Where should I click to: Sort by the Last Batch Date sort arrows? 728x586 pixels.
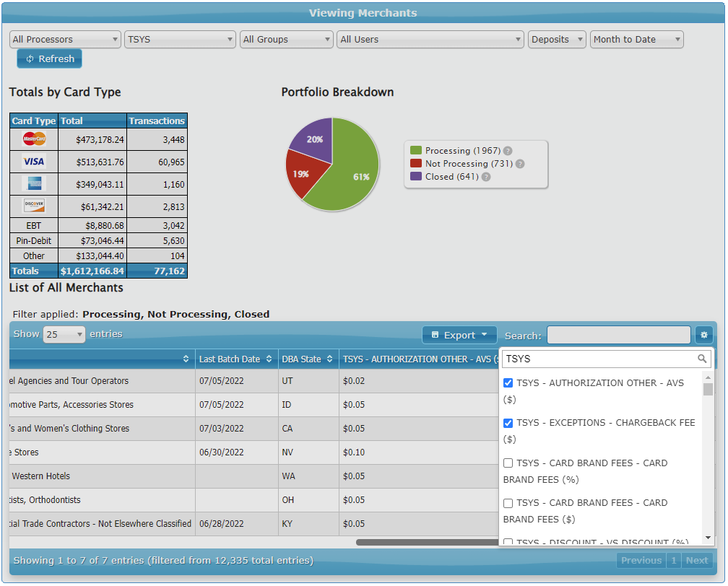tap(269, 359)
